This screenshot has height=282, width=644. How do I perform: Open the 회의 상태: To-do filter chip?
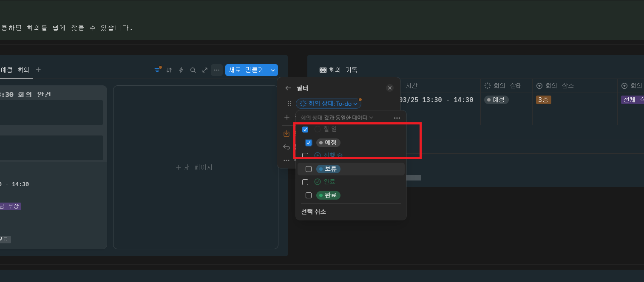pos(329,103)
